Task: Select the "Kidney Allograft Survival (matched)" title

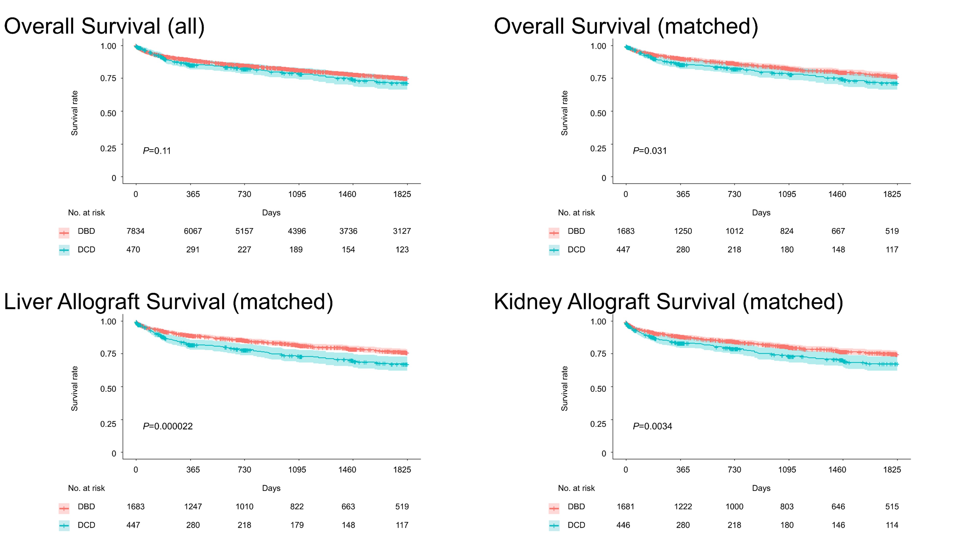Action: click(x=668, y=302)
